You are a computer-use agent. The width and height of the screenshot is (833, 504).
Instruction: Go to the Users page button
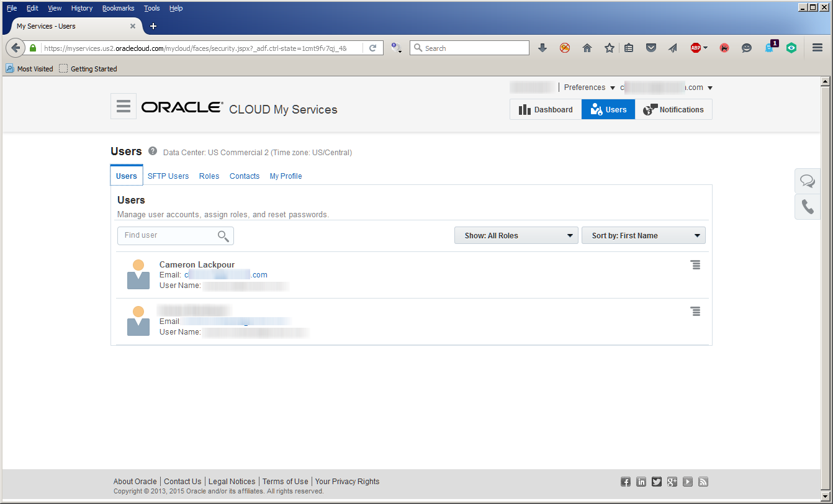coord(608,109)
